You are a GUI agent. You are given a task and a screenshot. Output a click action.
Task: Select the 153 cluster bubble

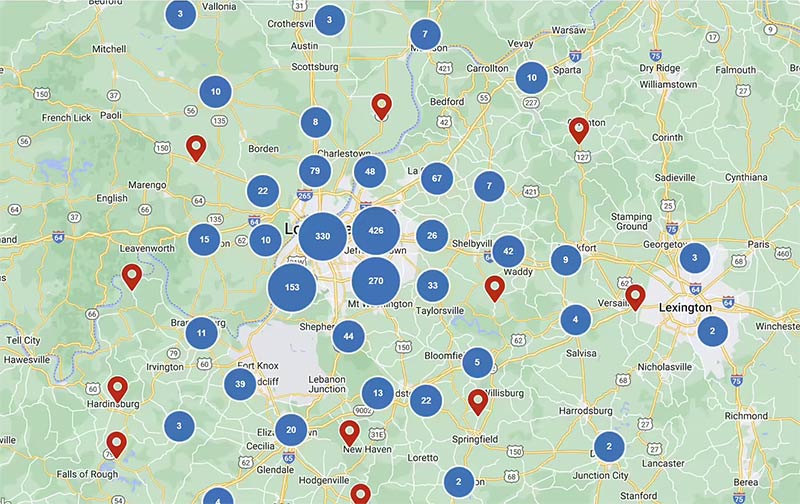[x=292, y=287]
